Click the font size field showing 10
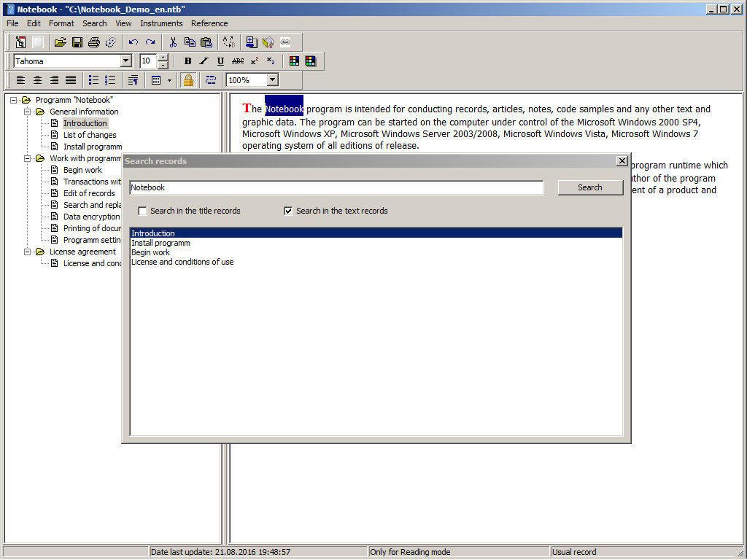The width and height of the screenshot is (747, 560). tap(149, 61)
